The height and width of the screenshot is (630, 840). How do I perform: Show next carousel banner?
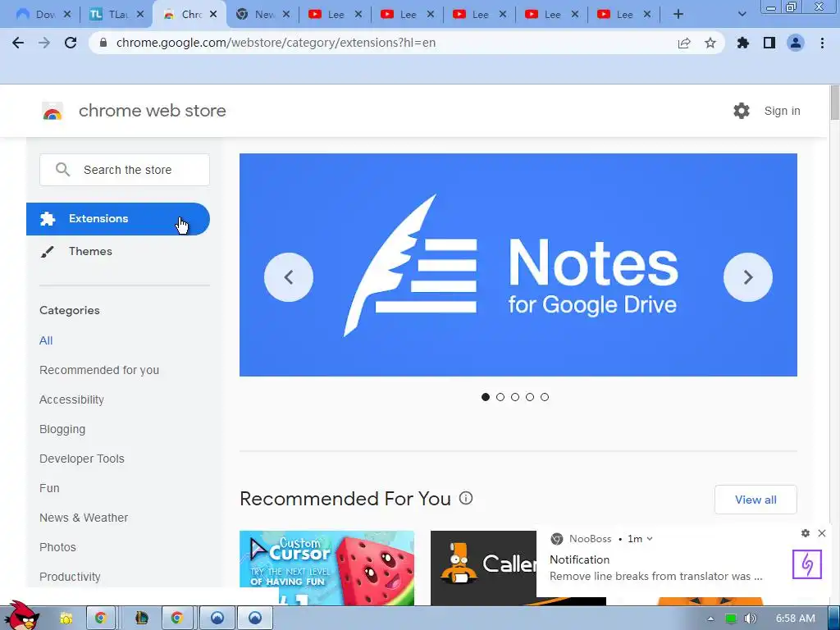coord(748,277)
